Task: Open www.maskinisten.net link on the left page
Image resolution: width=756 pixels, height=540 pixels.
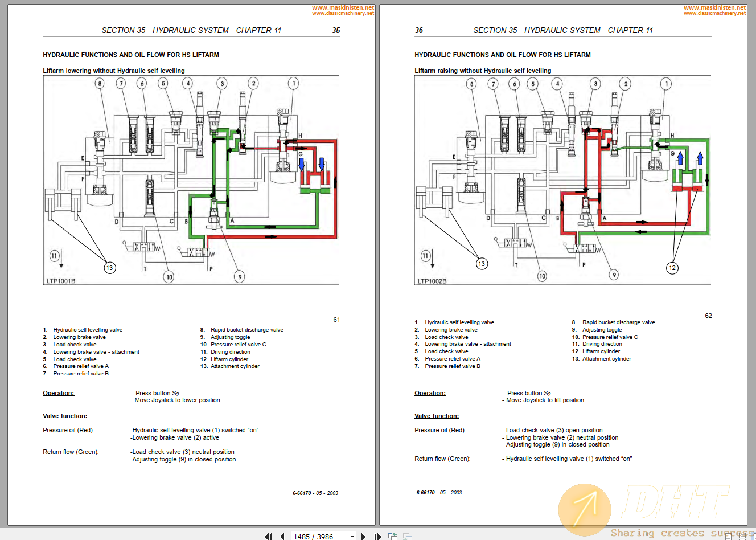Action: [342, 7]
